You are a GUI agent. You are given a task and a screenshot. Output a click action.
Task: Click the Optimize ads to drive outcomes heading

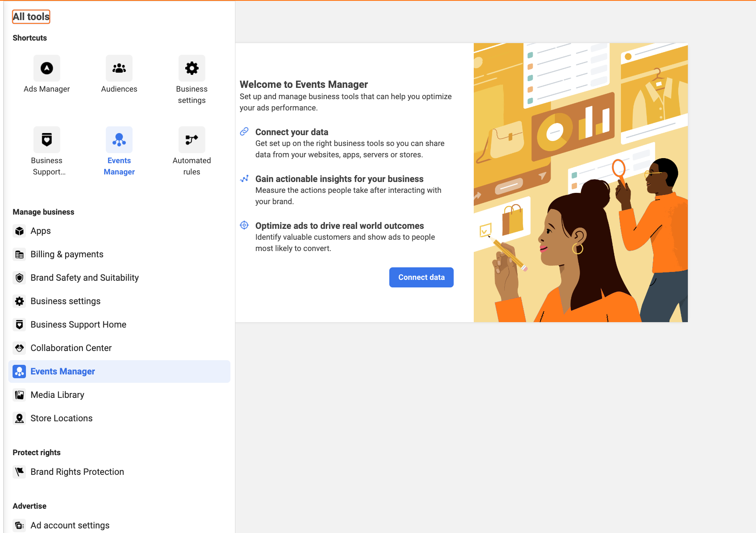(340, 226)
